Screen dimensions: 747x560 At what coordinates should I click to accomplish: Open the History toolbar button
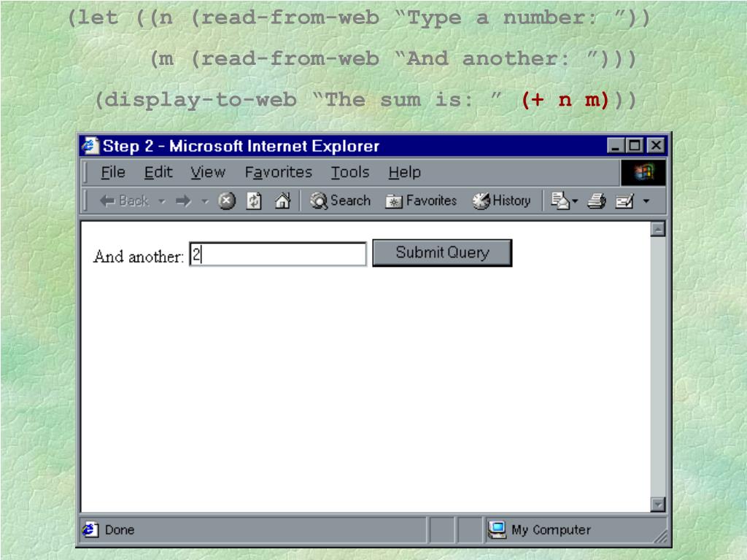pyautogui.click(x=501, y=201)
